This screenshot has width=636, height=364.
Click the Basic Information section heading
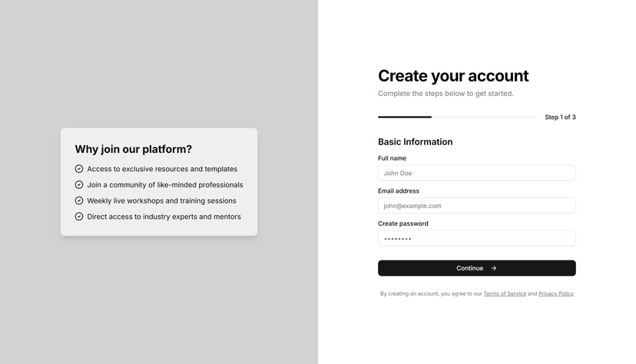click(415, 142)
